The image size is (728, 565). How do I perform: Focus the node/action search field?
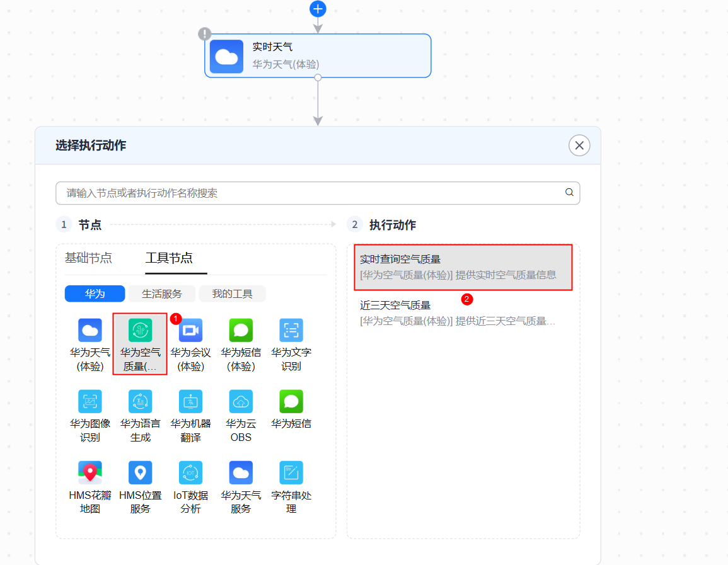click(x=318, y=193)
